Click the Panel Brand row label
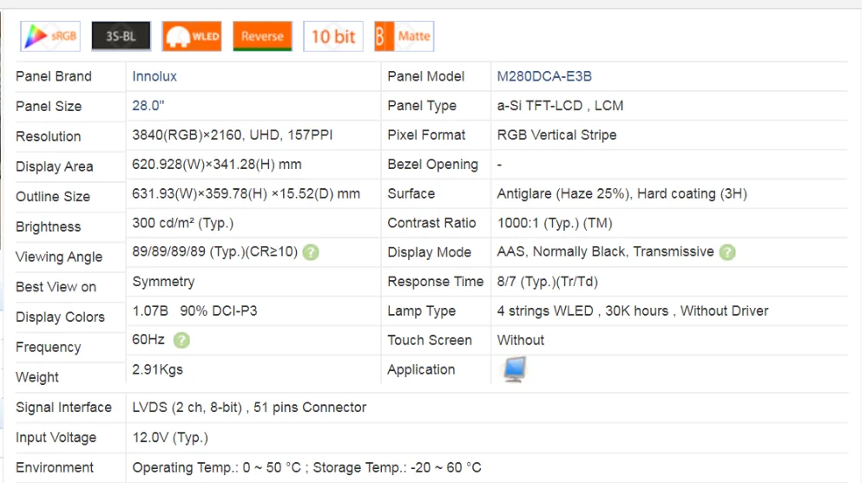Image resolution: width=868 pixels, height=483 pixels. (x=54, y=76)
